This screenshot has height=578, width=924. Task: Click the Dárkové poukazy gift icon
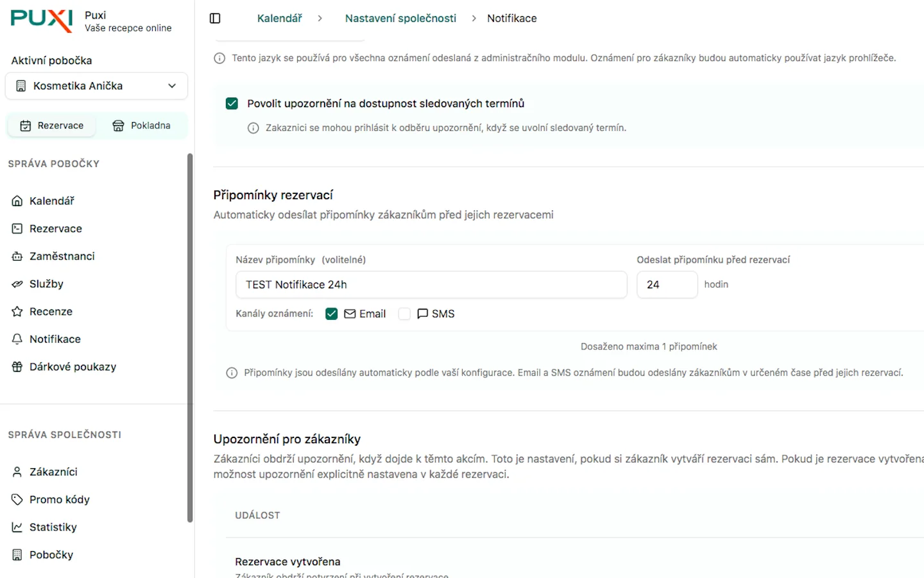point(17,367)
